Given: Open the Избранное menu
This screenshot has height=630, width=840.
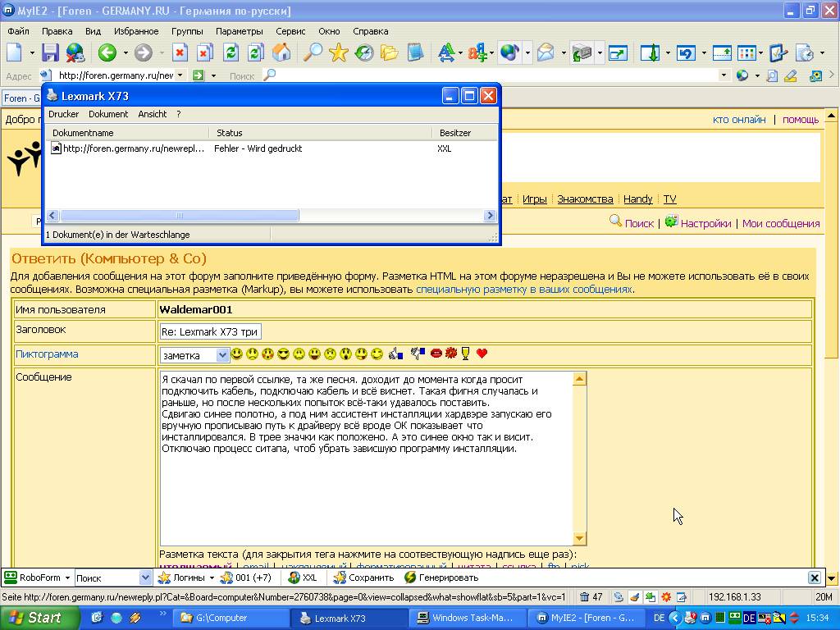Looking at the screenshot, I should pos(136,31).
